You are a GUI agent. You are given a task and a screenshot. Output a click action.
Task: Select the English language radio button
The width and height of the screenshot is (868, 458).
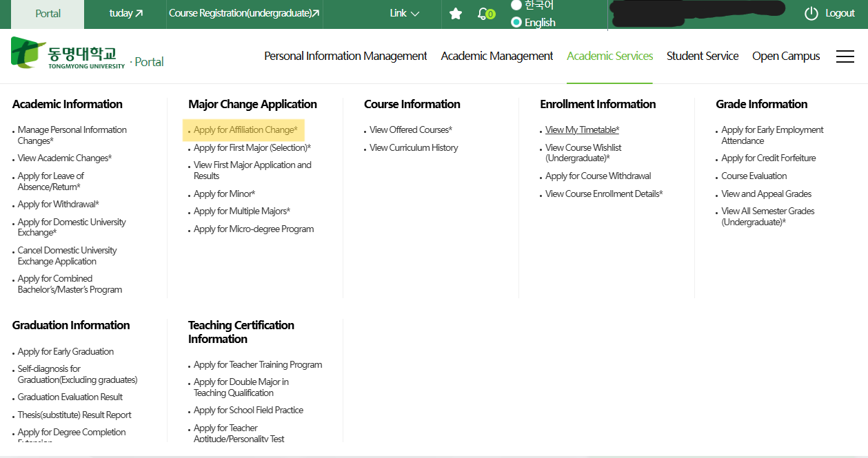(516, 22)
